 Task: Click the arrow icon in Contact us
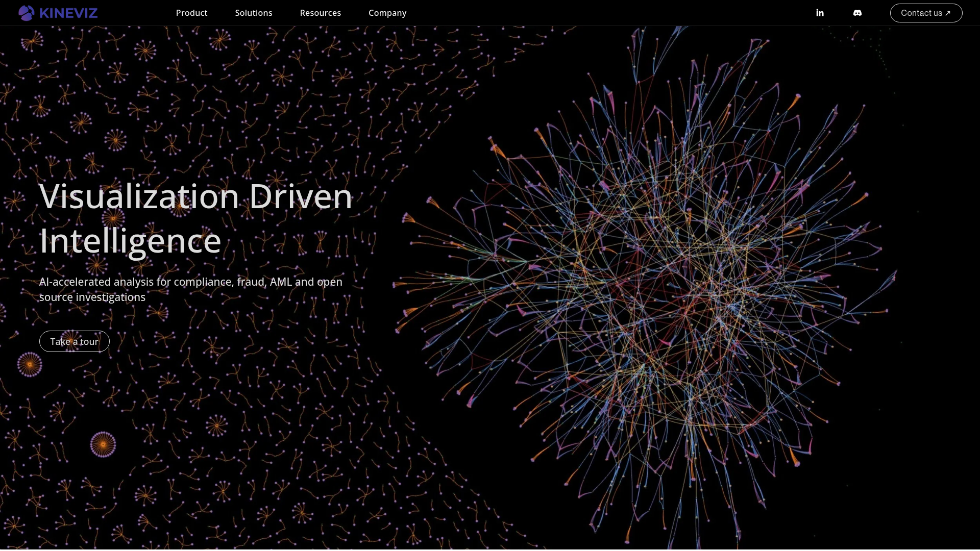948,13
